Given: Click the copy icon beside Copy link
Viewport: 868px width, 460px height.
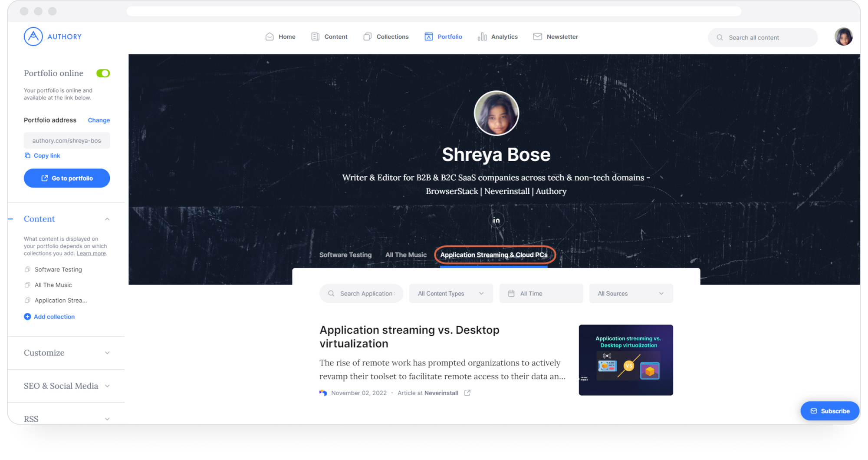Looking at the screenshot, I should (x=27, y=156).
